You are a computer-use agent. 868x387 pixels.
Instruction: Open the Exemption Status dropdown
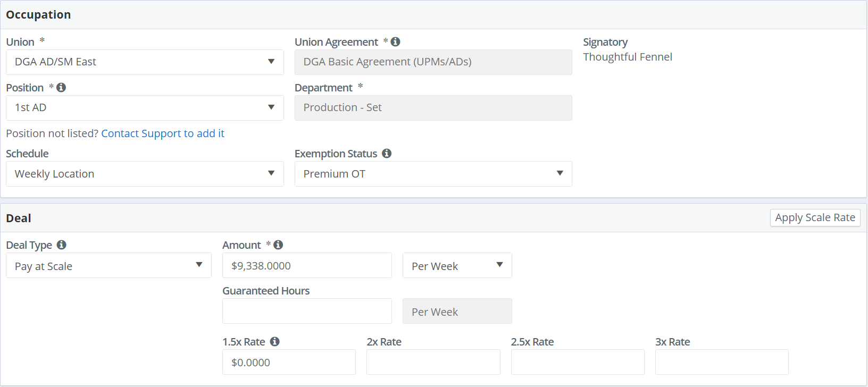(x=433, y=174)
